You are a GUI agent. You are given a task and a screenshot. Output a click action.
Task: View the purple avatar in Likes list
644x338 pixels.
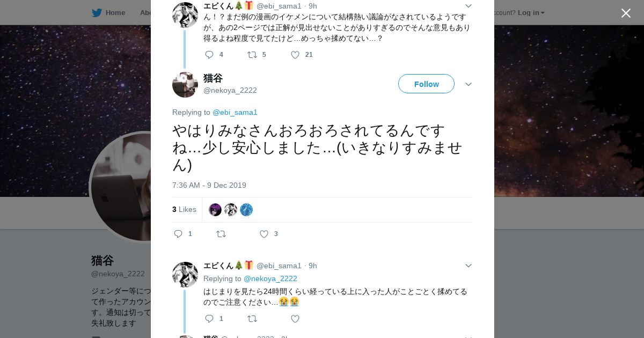tap(215, 210)
